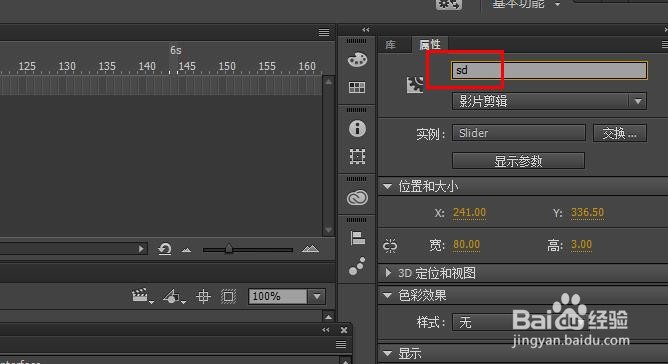Open the Align panel icon
Image resolution: width=668 pixels, height=364 pixels.
coord(357,238)
